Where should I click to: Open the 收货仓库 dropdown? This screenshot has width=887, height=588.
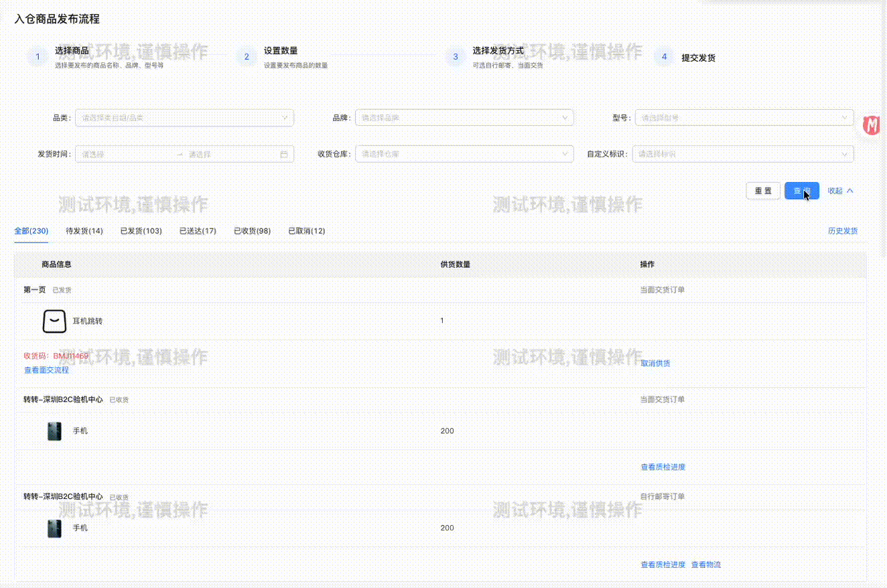(464, 153)
